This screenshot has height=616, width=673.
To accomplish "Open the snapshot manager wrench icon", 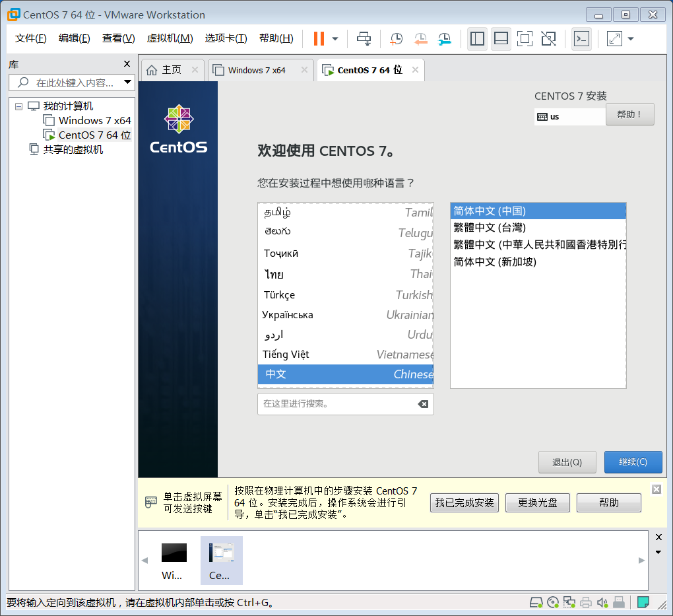I will click(445, 38).
